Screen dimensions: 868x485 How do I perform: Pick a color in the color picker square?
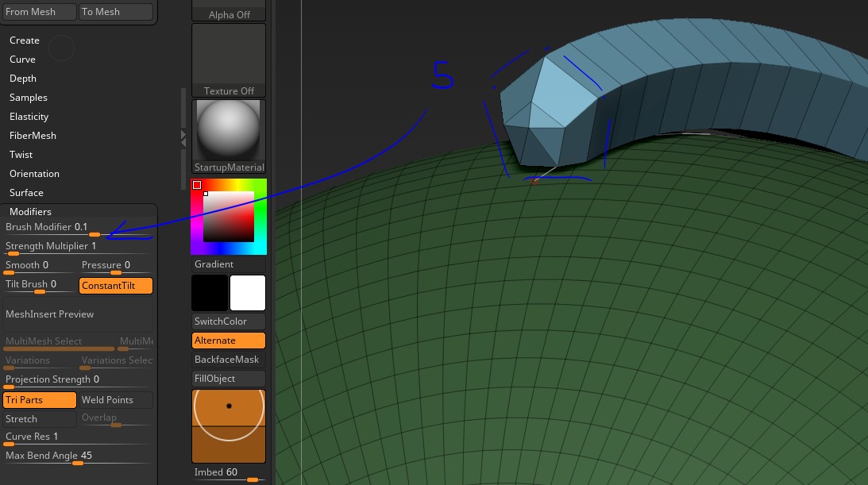(229, 217)
